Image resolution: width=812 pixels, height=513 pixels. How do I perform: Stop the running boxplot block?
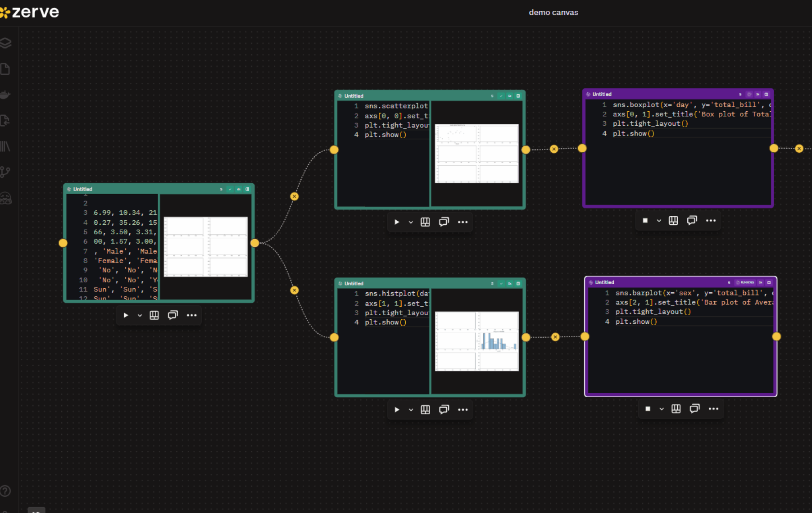click(x=645, y=221)
